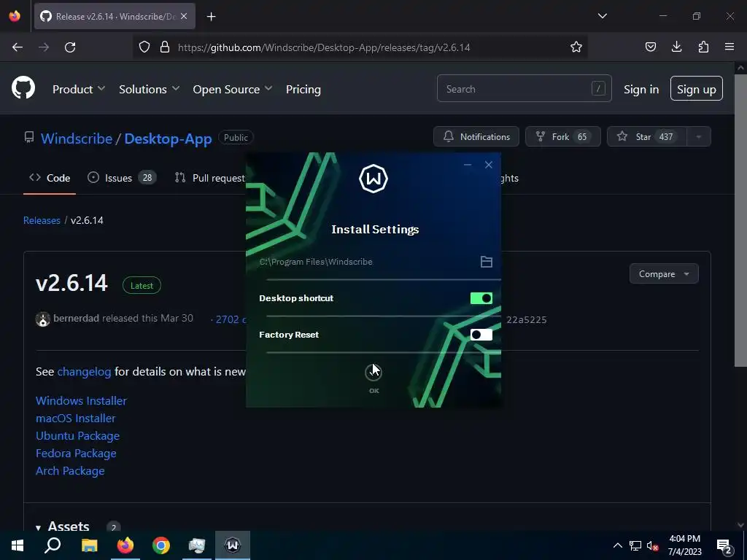Open the changelog link
This screenshot has height=560, width=747.
click(85, 371)
